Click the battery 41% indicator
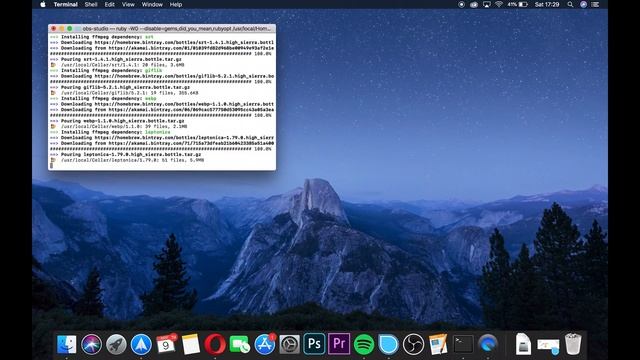 [518, 4]
